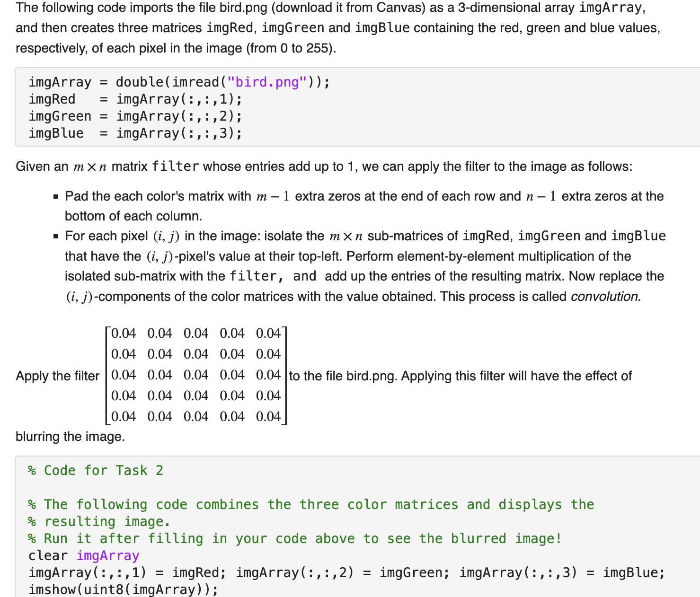700x597 pixels.
Task: Click the second bullet starting "For each pixel"
Action: (365, 266)
